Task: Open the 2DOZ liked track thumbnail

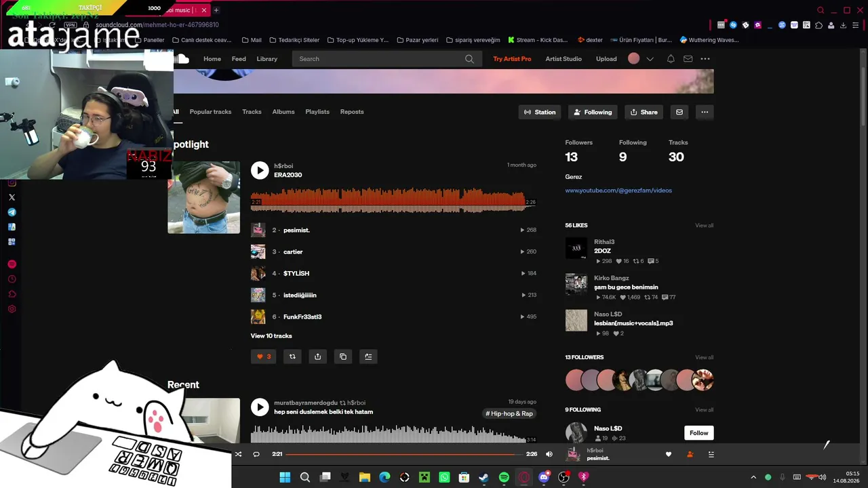Action: [x=576, y=248]
